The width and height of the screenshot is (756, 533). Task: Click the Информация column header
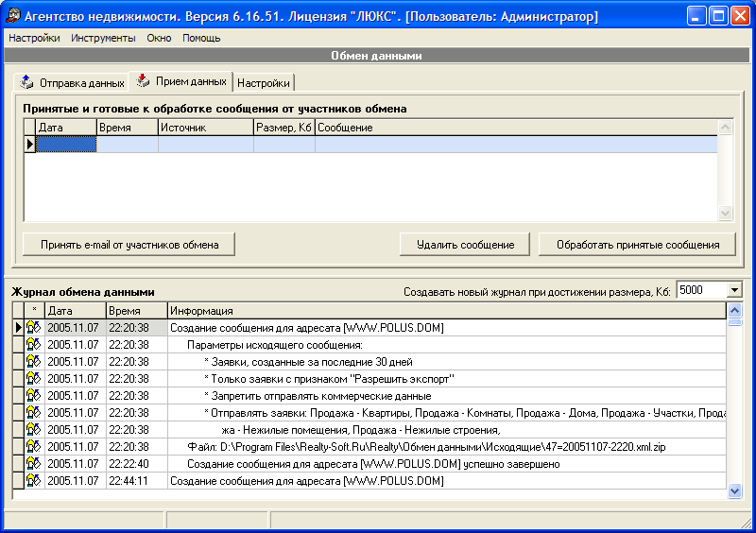coord(447,311)
